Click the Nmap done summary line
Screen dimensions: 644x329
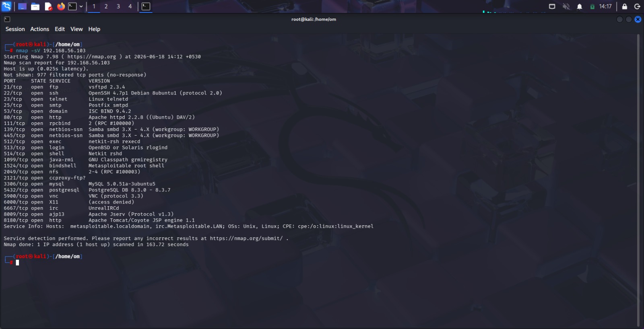pyautogui.click(x=96, y=245)
